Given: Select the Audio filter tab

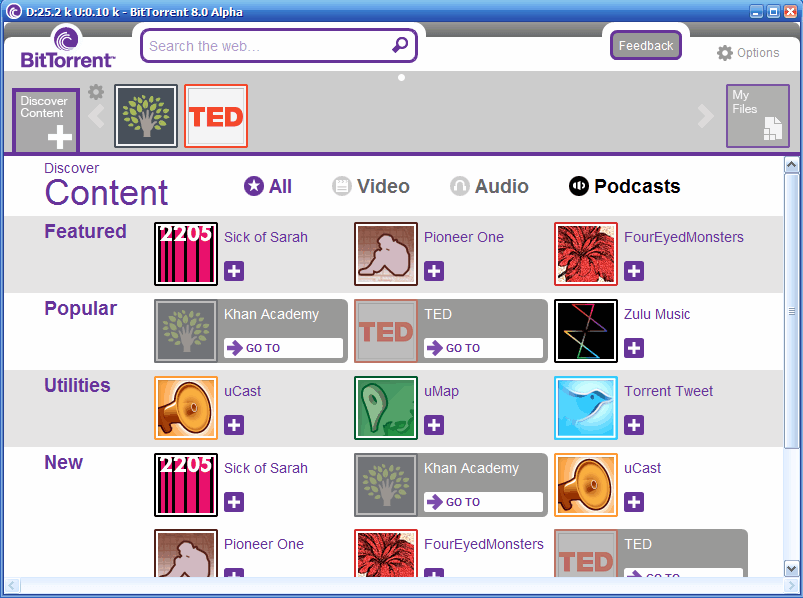Looking at the screenshot, I should 489,186.
